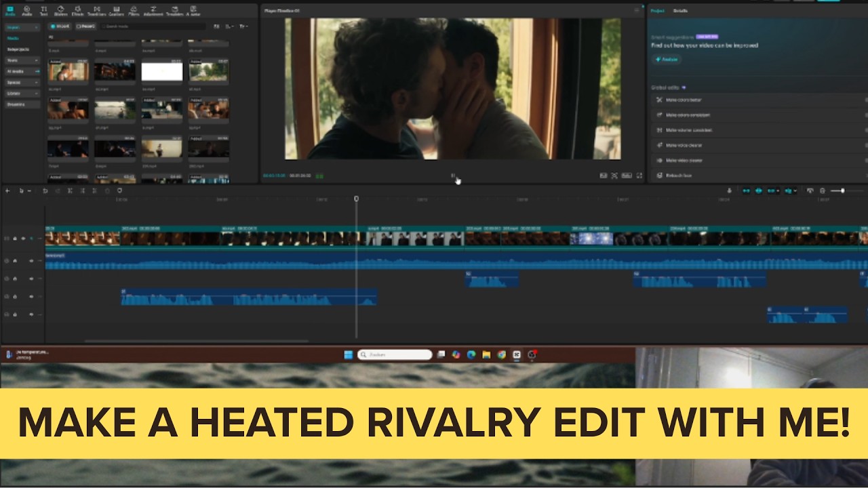Click the playhead marker on timeline ruler
Image resolution: width=868 pixels, height=488 pixels.
[356, 199]
